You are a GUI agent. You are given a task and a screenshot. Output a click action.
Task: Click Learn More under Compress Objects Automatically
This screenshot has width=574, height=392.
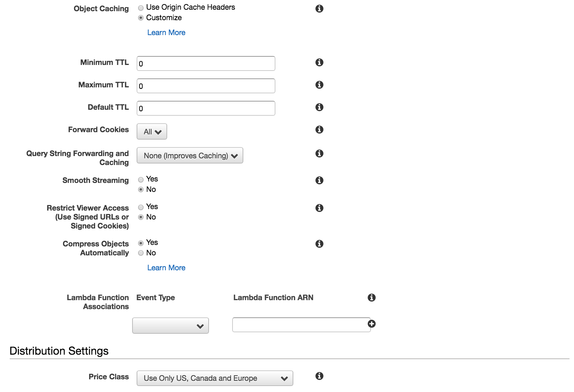[166, 268]
